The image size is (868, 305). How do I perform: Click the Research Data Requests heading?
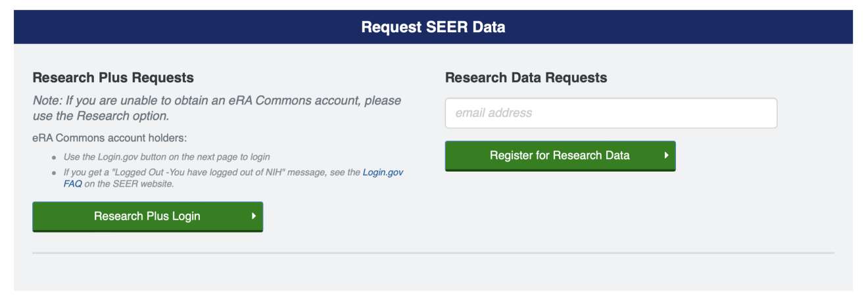pos(526,78)
